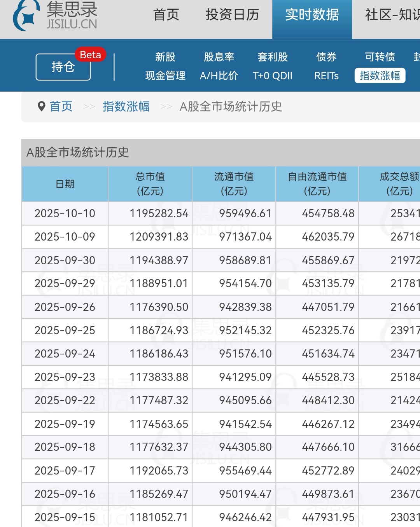
Task: Navigate to REITs section
Action: coord(326,75)
